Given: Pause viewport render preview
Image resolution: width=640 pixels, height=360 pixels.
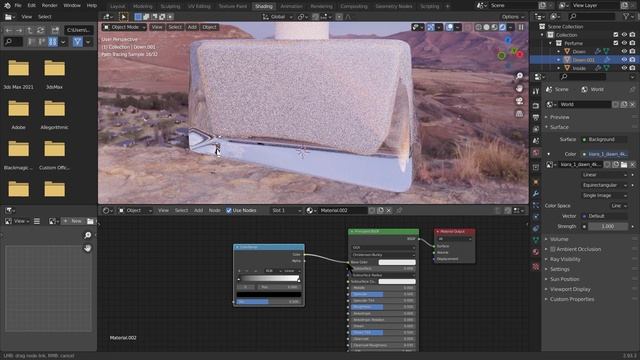Looking at the screenshot, I should click(x=521, y=27).
